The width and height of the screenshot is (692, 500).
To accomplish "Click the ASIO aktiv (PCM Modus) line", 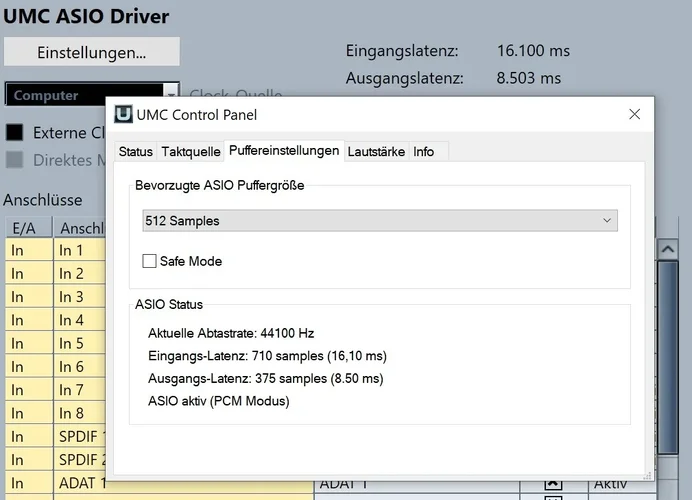I will (219, 401).
